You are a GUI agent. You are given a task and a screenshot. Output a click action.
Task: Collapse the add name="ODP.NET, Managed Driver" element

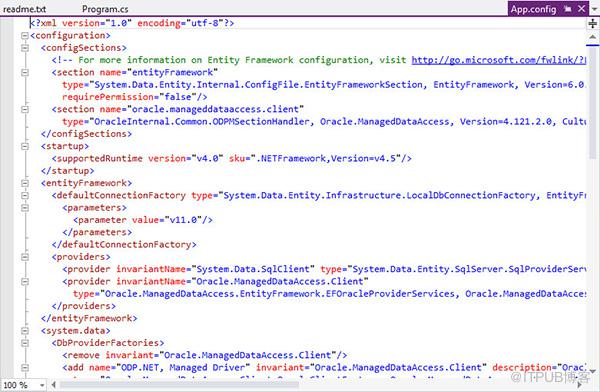25,368
